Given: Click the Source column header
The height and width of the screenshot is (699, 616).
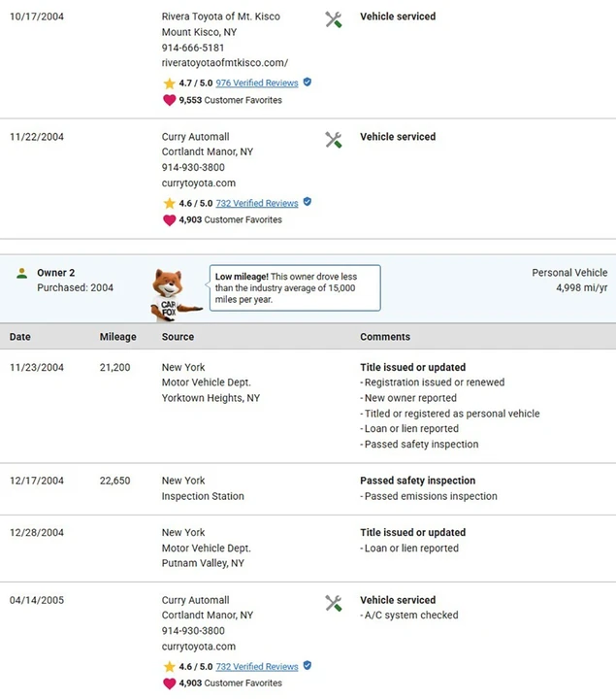Looking at the screenshot, I should (178, 337).
